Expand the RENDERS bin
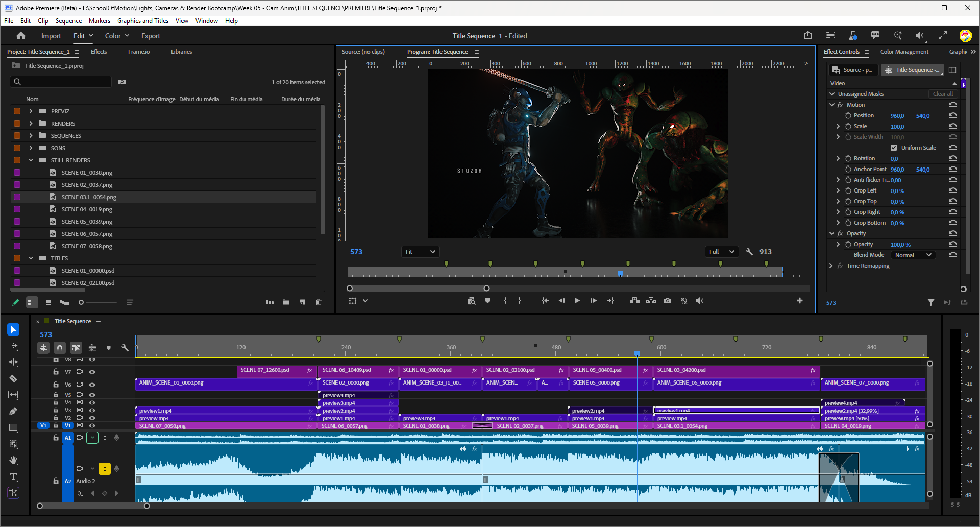The image size is (980, 527). [x=31, y=123]
